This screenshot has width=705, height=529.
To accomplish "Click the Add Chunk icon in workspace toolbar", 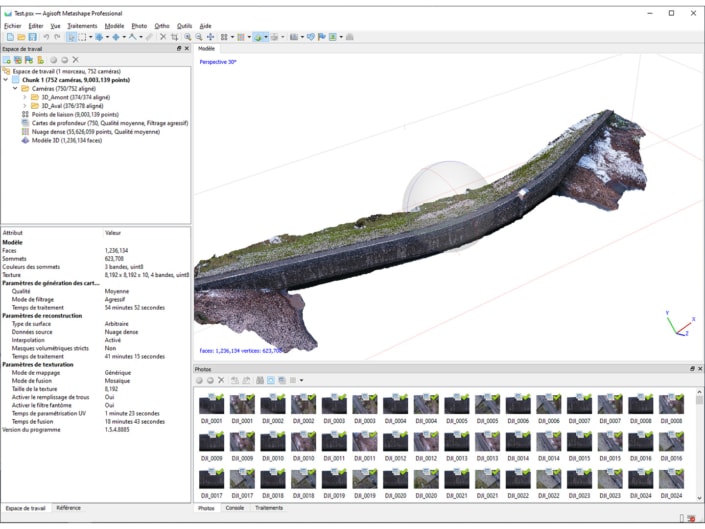I will click(x=7, y=60).
